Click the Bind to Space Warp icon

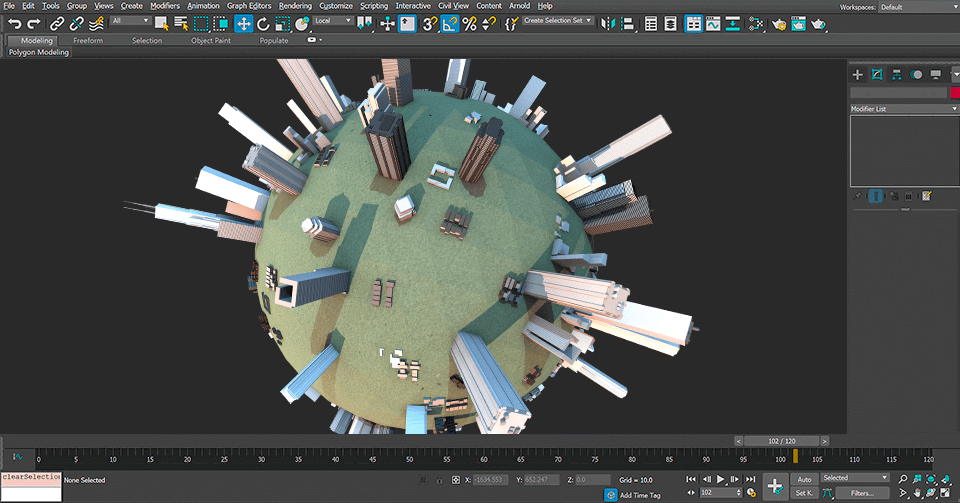[96, 24]
